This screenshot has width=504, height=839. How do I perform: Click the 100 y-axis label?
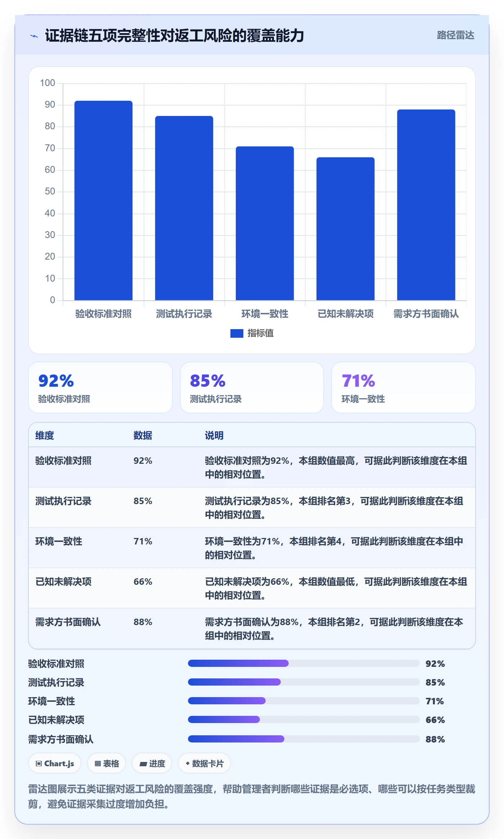click(x=48, y=83)
